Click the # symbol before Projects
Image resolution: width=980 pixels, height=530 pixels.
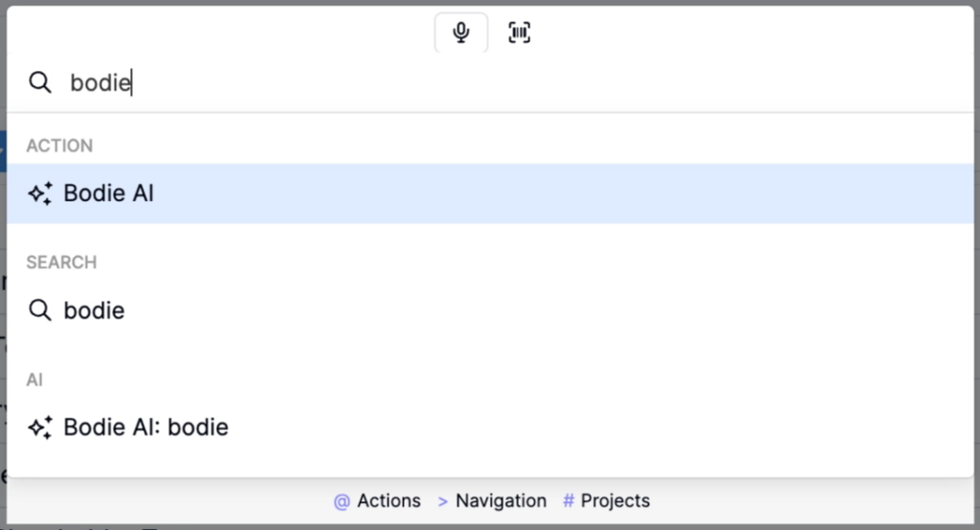568,500
